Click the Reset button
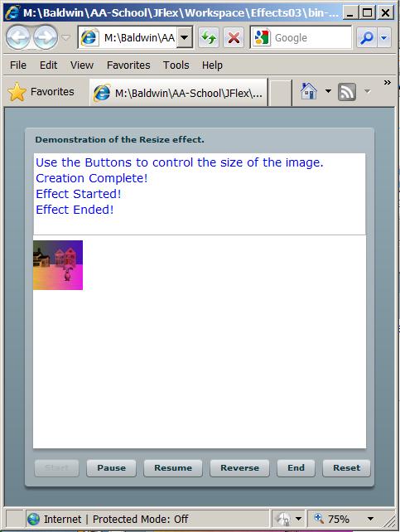 (x=346, y=468)
